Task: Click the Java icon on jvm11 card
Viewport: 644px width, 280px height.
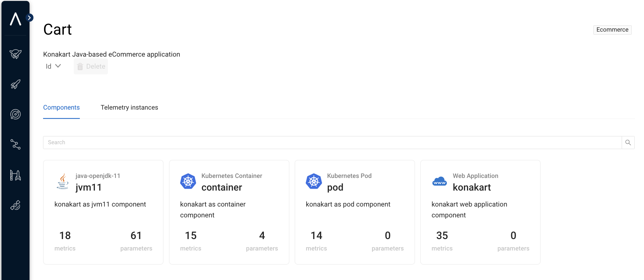Action: click(x=63, y=181)
